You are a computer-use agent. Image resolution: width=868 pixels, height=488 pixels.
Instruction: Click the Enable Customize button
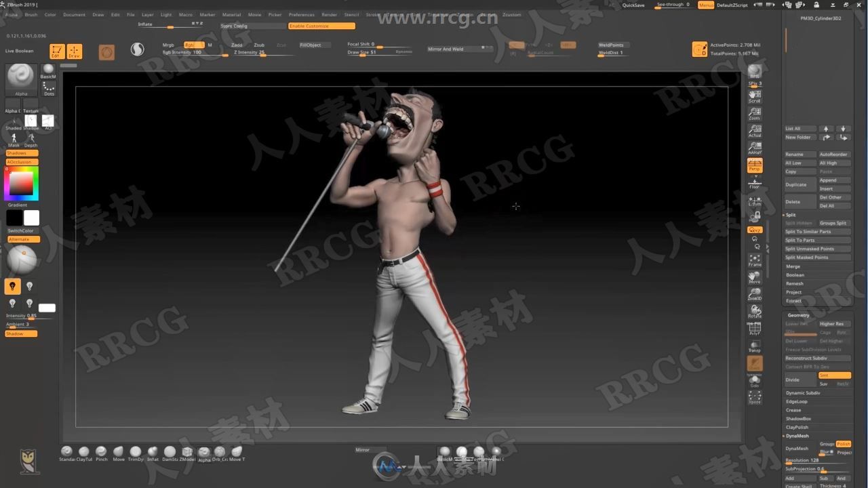(321, 26)
